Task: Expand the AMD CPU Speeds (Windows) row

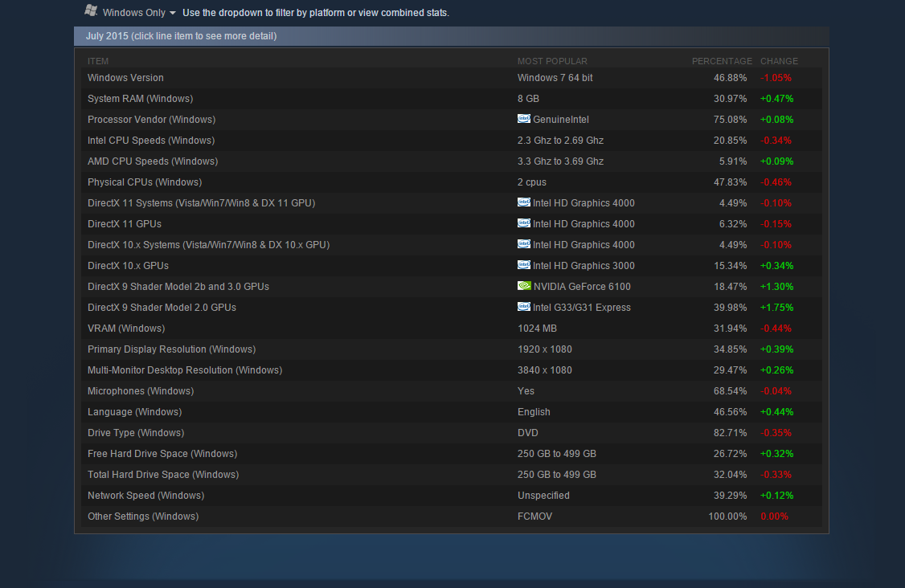Action: [452, 161]
